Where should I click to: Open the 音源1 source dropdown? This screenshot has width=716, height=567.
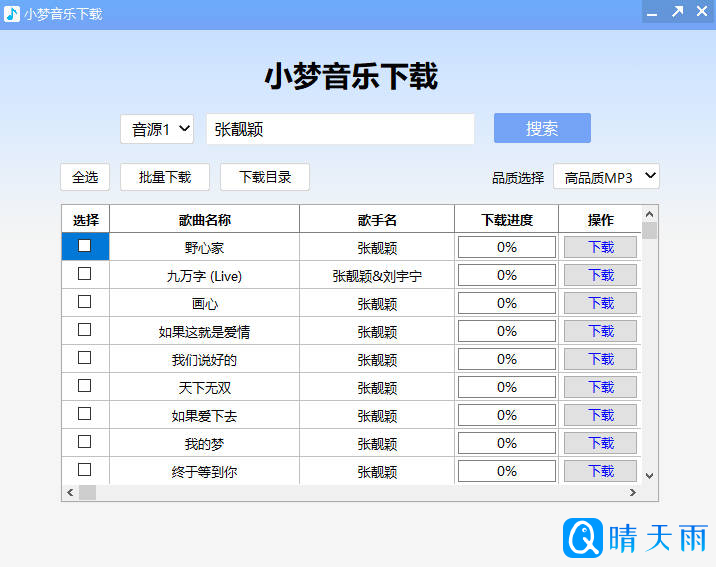(x=157, y=129)
